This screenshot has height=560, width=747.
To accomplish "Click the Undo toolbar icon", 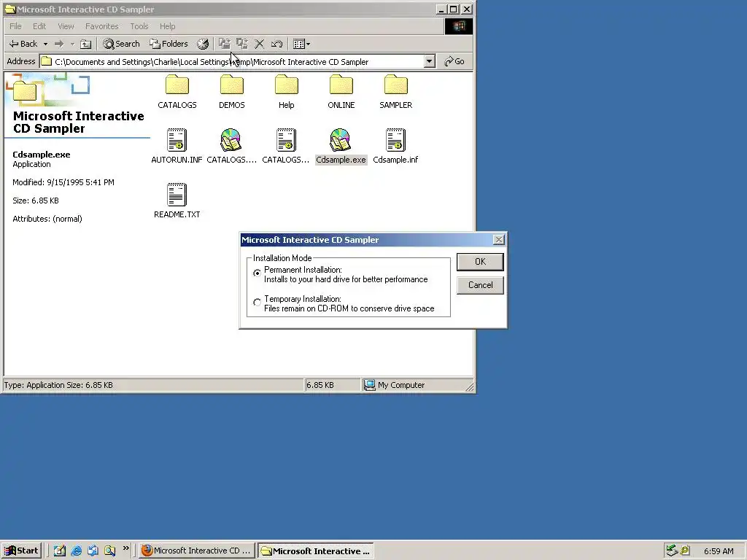I will coord(276,44).
